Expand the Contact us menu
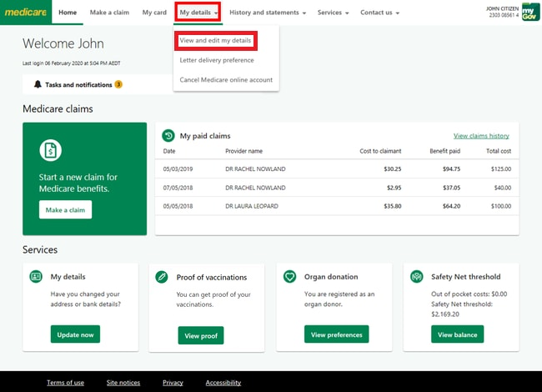Image resolution: width=542 pixels, height=392 pixels. [x=379, y=13]
